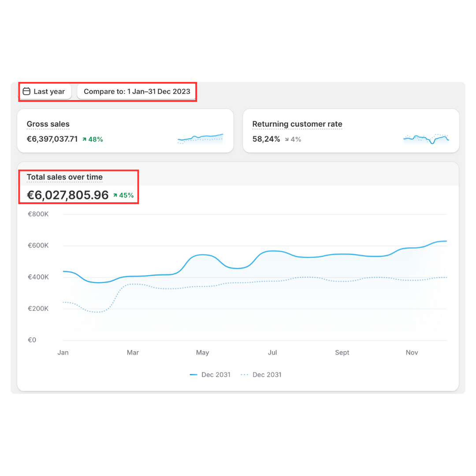
Task: Click the Returning customer rate title
Action: click(297, 124)
